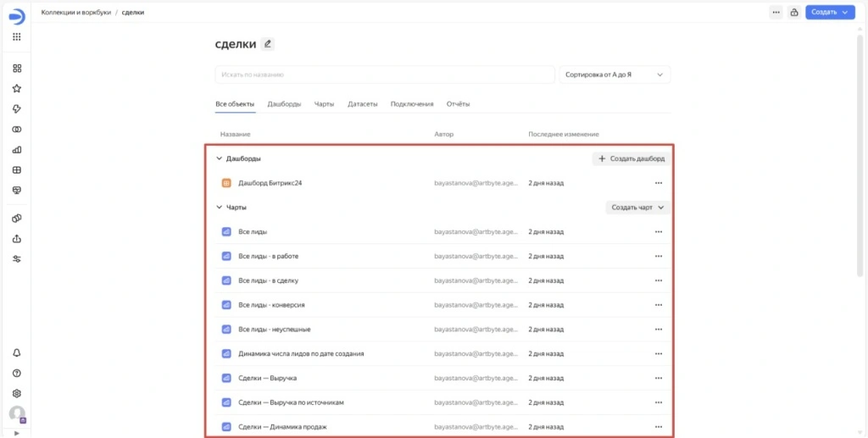Click the bell notifications icon

pyautogui.click(x=17, y=352)
